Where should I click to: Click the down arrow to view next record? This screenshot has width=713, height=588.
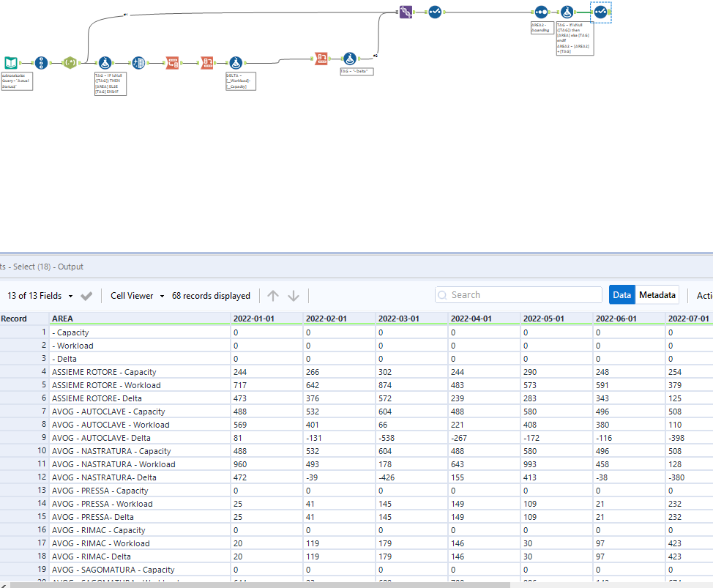293,295
